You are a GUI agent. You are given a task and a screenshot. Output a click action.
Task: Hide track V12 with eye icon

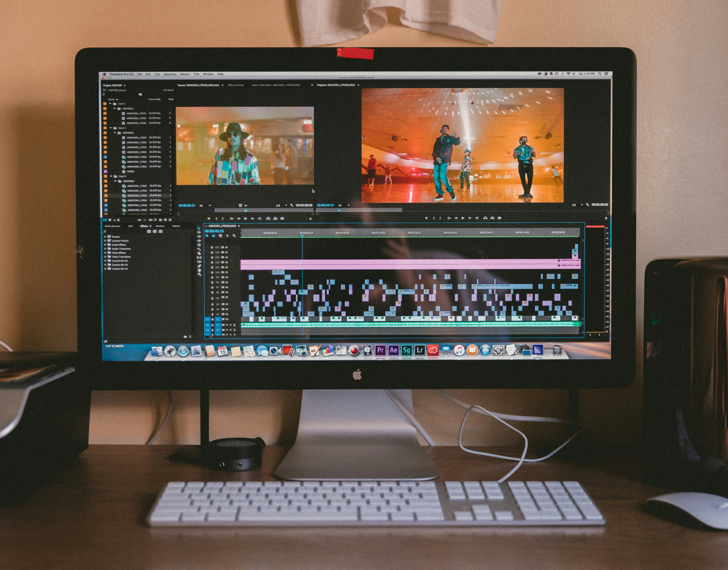click(227, 262)
